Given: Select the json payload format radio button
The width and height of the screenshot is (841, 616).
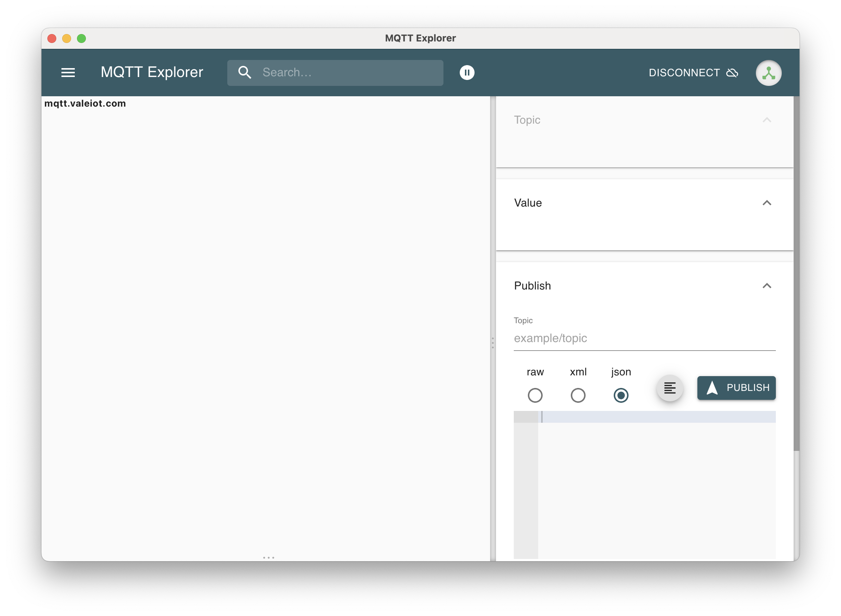Looking at the screenshot, I should [x=621, y=395].
